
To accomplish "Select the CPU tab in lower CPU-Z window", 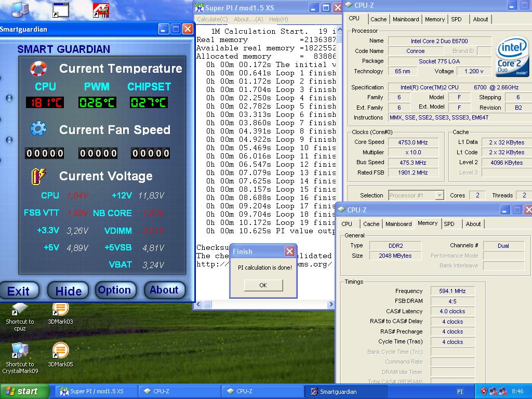I will (347, 224).
